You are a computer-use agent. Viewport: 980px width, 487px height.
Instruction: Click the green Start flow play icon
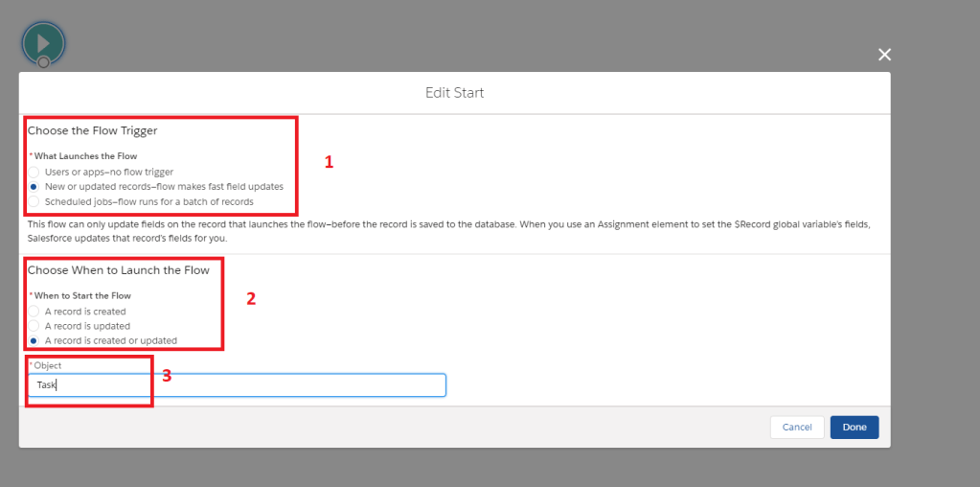[x=42, y=42]
